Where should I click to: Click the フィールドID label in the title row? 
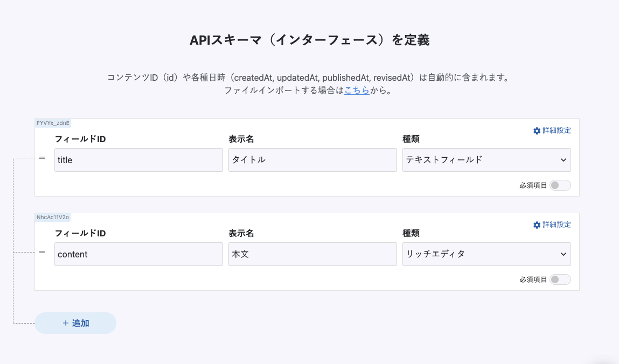click(x=80, y=139)
